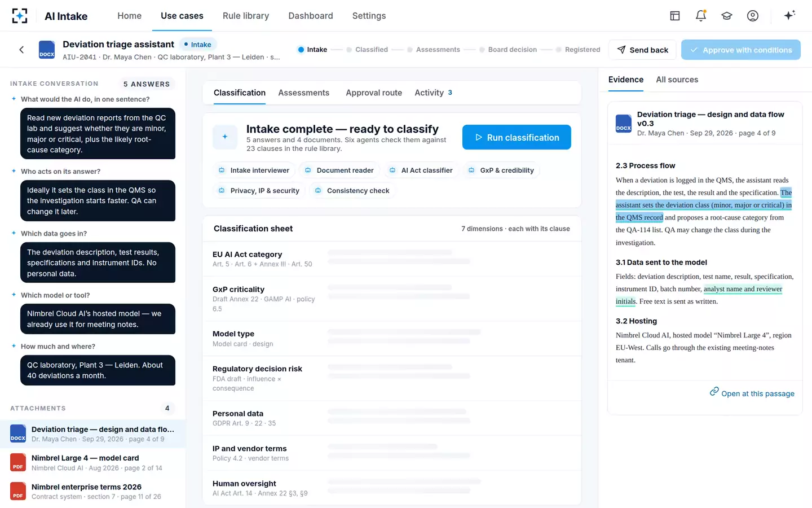Open the user profile icon

[753, 16]
